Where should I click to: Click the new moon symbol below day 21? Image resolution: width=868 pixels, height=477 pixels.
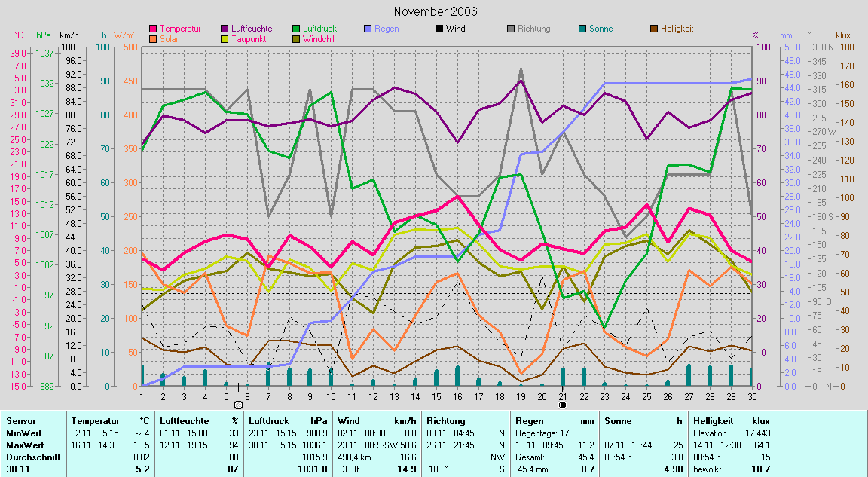click(x=562, y=405)
